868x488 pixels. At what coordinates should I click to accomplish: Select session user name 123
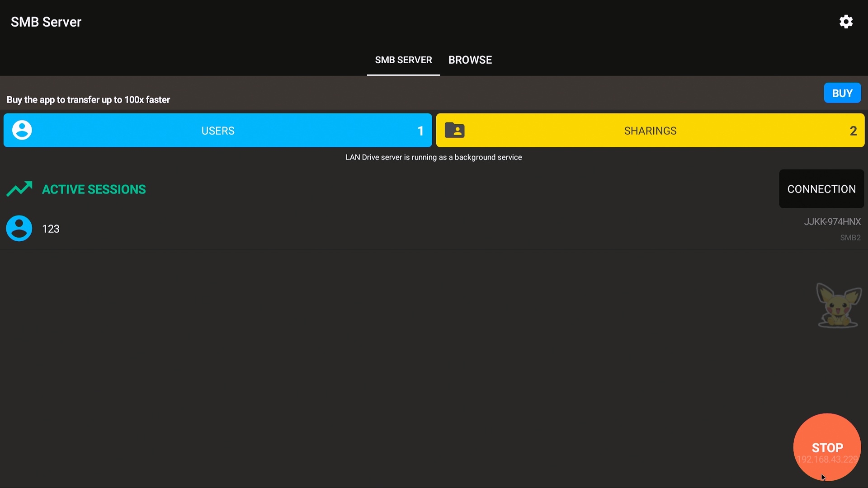tap(51, 229)
